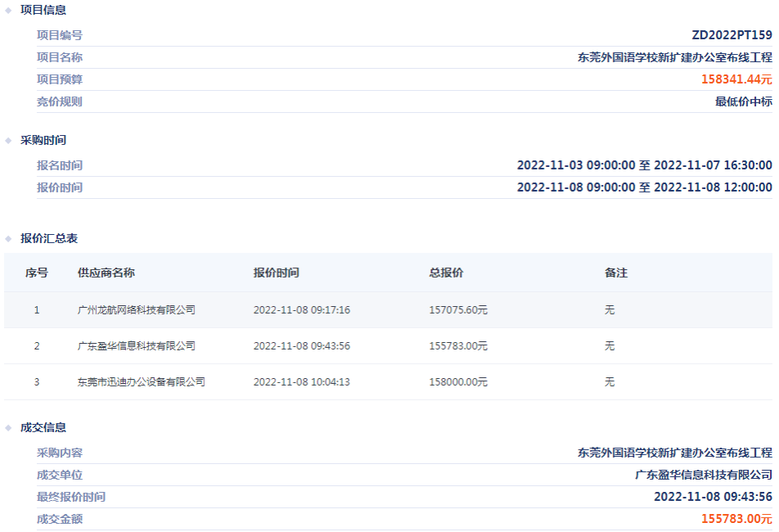
Task: Click total quote 158000.00元
Action: [458, 382]
